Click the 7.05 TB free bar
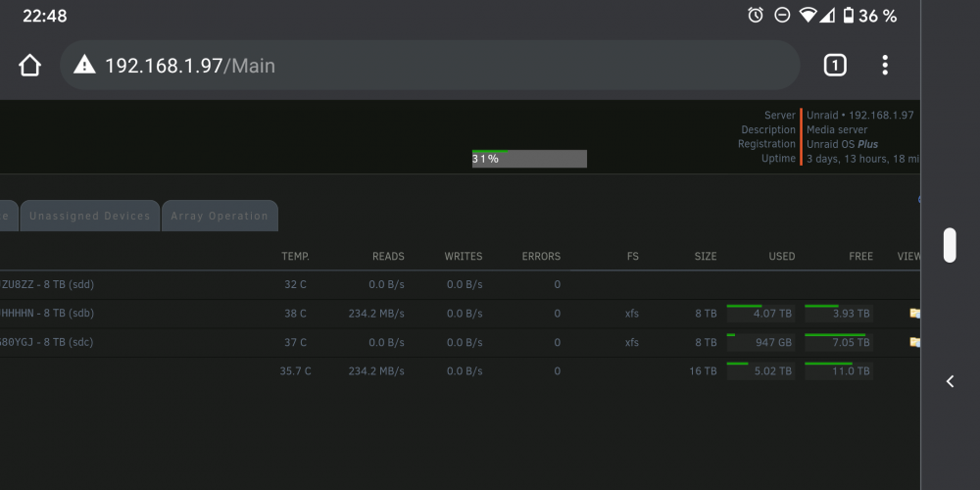 (x=839, y=342)
